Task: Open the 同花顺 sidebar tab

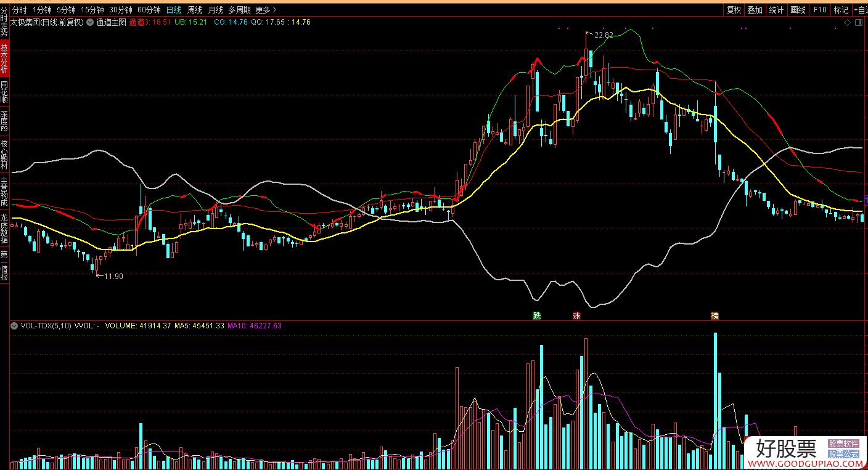Action: [4, 92]
